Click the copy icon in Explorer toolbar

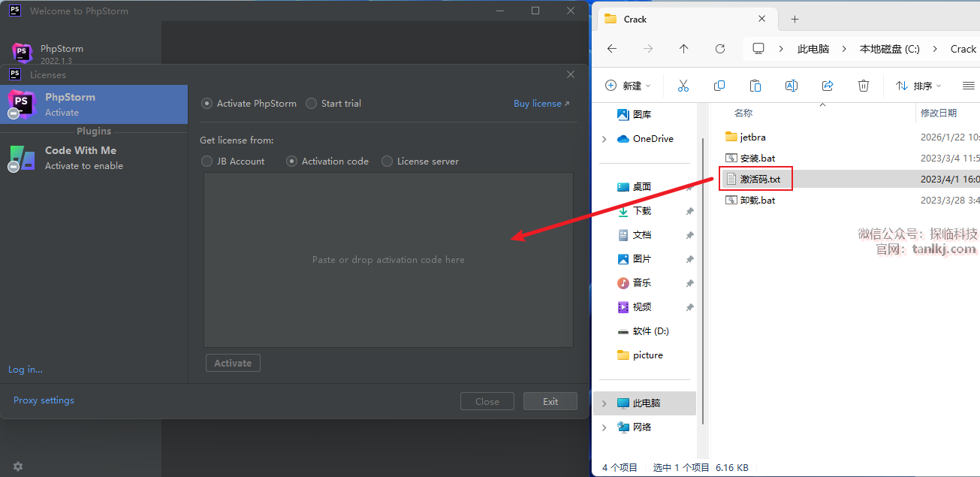(x=719, y=86)
